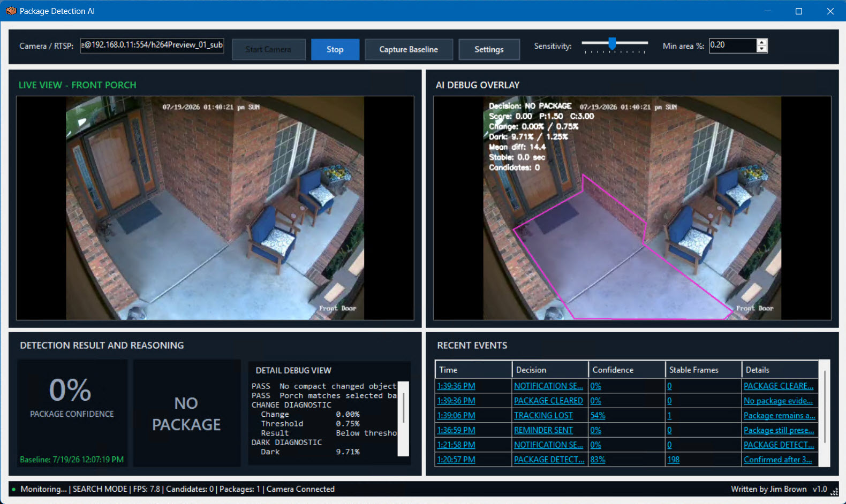Image resolution: width=846 pixels, height=504 pixels.
Task: Click 'Written by Jim Brown' in status bar
Action: [769, 489]
